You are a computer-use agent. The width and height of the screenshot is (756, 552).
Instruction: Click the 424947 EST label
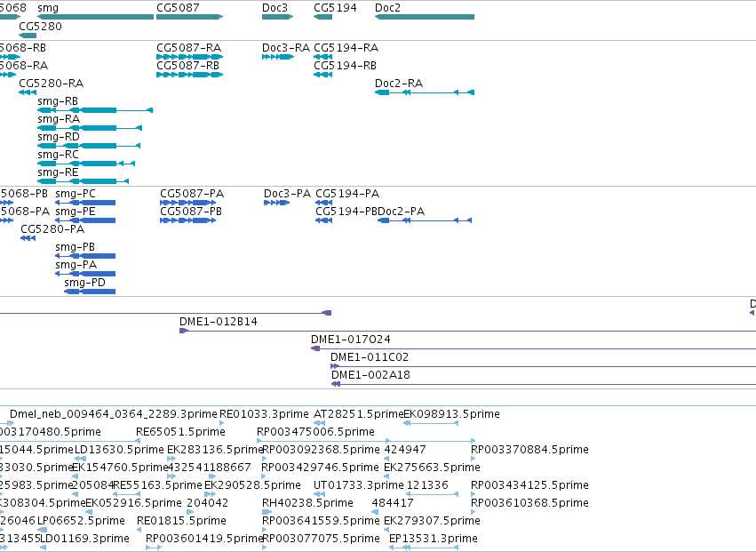405,449
